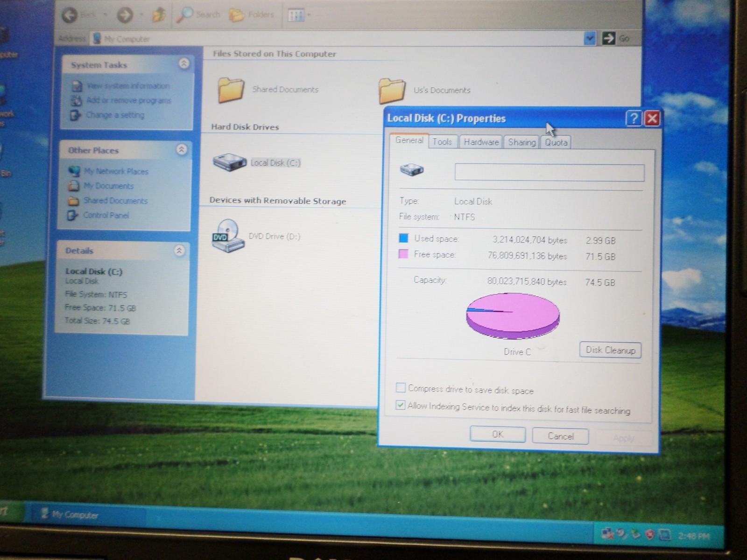Select the Us's Documents folder icon
Viewport: 747px width, 560px height.
pos(391,91)
